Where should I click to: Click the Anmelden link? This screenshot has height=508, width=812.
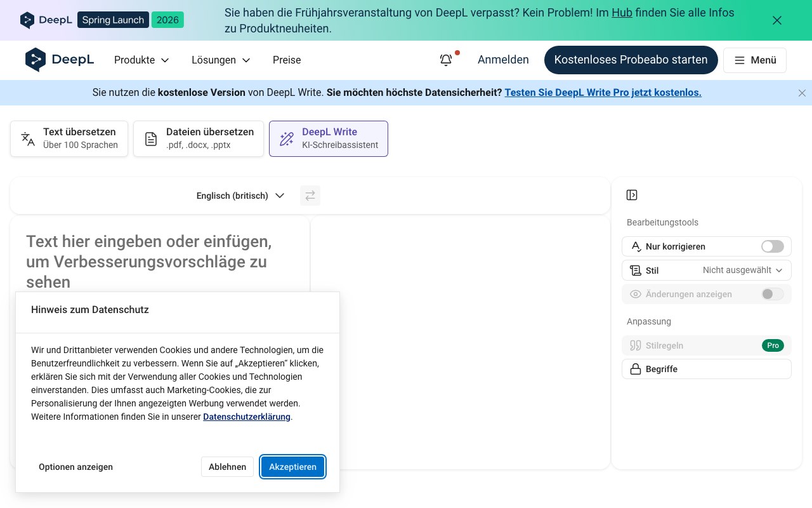(x=503, y=60)
